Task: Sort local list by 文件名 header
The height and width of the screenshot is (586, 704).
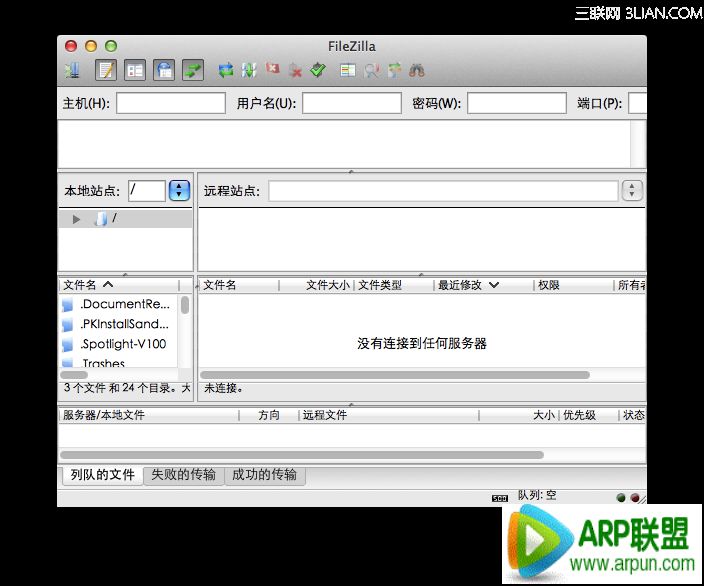Action: point(119,285)
